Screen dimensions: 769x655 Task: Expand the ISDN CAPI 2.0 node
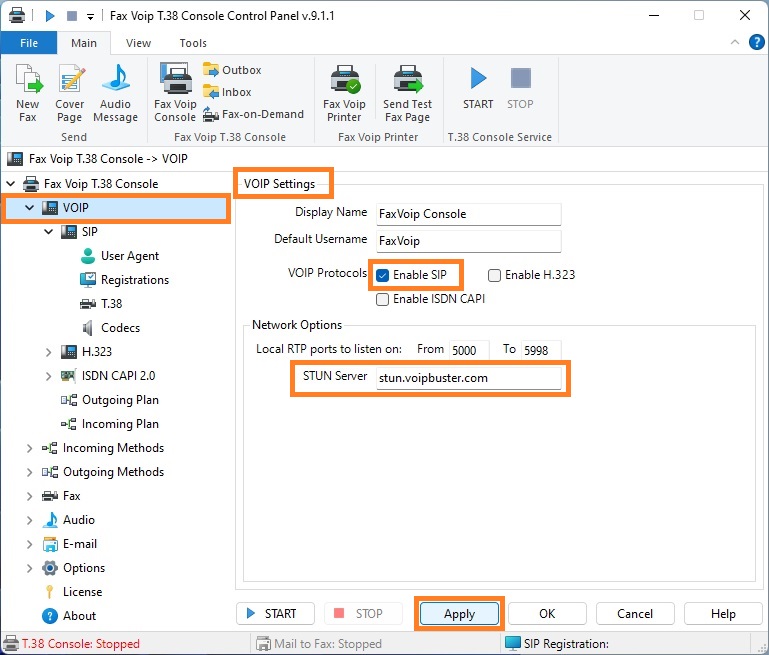49,376
